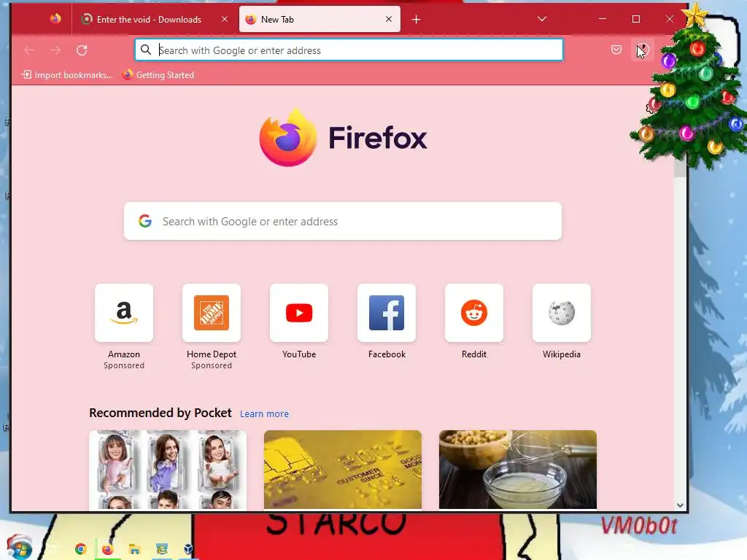747x560 pixels.
Task: Open the Facebook shortcut tile
Action: pyautogui.click(x=387, y=313)
